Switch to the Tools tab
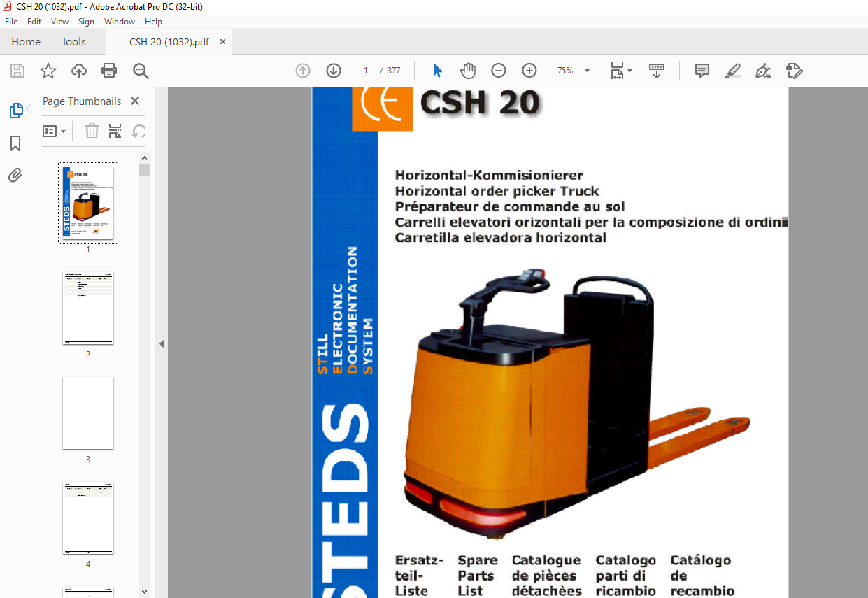Viewport: 868px width, 598px height. point(73,42)
